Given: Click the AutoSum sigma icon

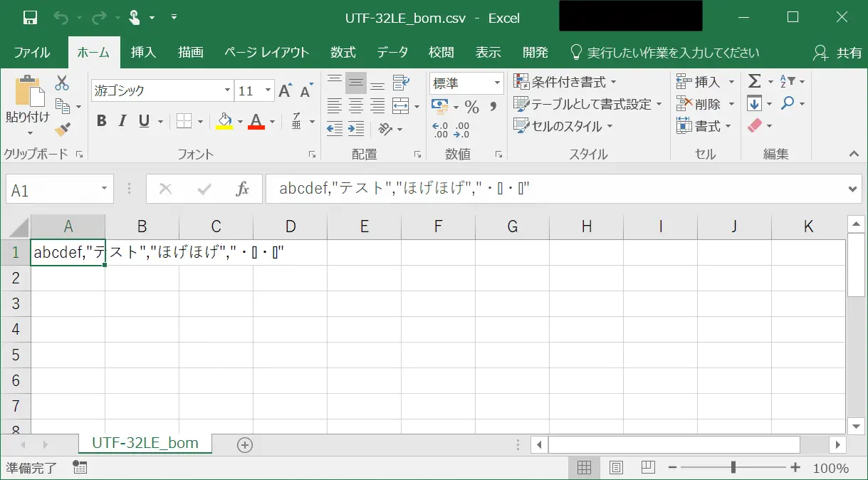Looking at the screenshot, I should (x=755, y=81).
